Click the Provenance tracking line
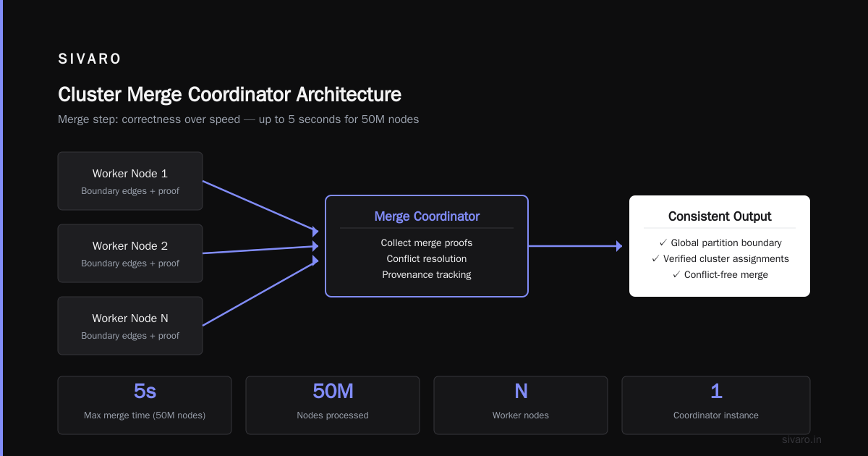Screen dimensions: 868x456 [x=427, y=275]
